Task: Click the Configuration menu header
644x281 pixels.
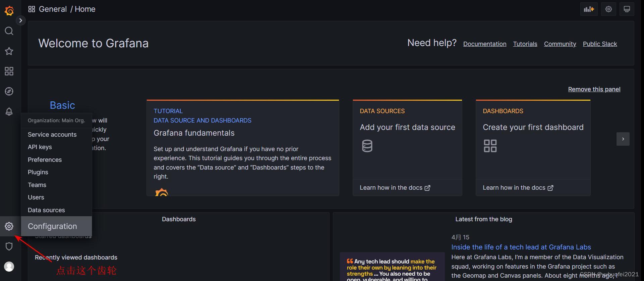Action: pyautogui.click(x=56, y=226)
